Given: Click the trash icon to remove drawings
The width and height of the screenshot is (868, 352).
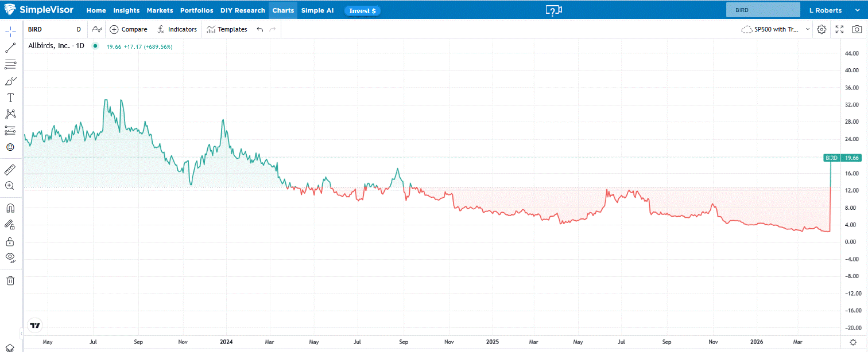Looking at the screenshot, I should coord(10,280).
